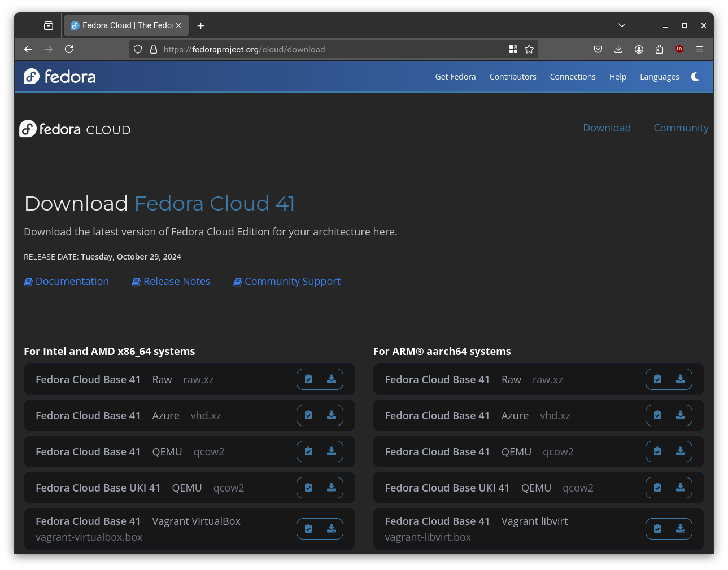
Task: Click the verify checksum icon for aarch64 Vagrant libvirt image
Action: pyautogui.click(x=657, y=529)
